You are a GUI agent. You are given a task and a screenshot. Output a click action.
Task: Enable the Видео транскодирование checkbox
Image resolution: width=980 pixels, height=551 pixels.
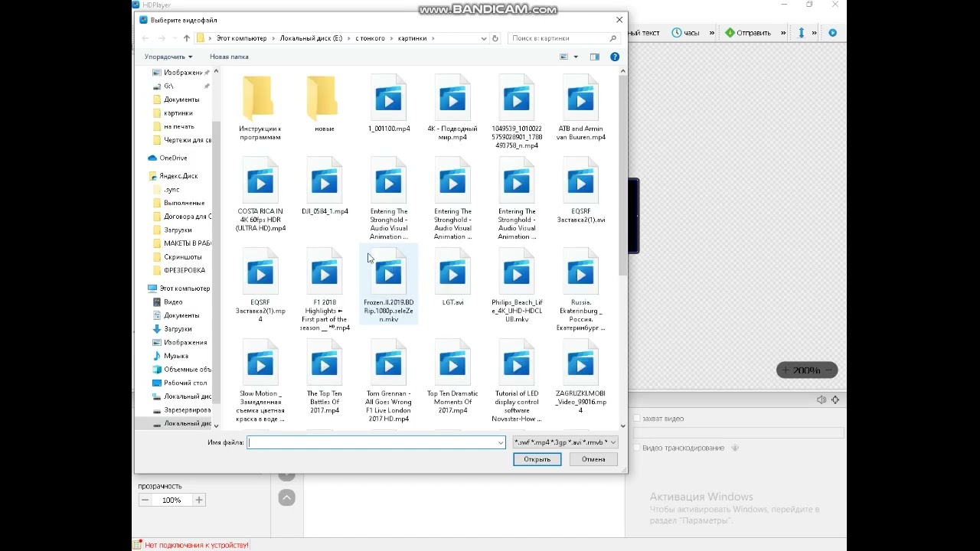click(x=636, y=448)
